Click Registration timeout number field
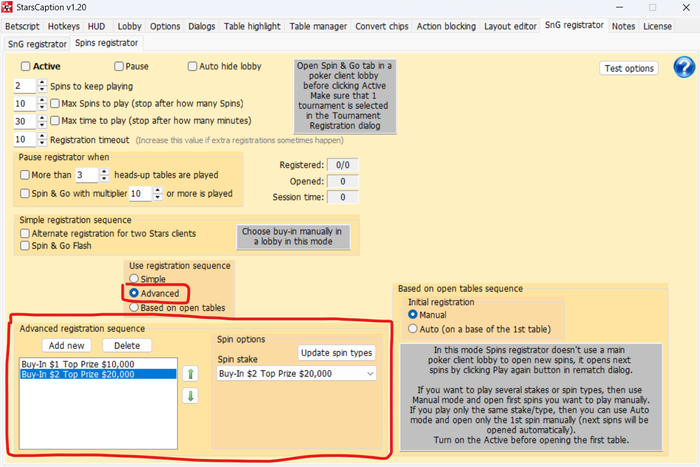Viewport: 700px width, 467px height. tap(25, 140)
